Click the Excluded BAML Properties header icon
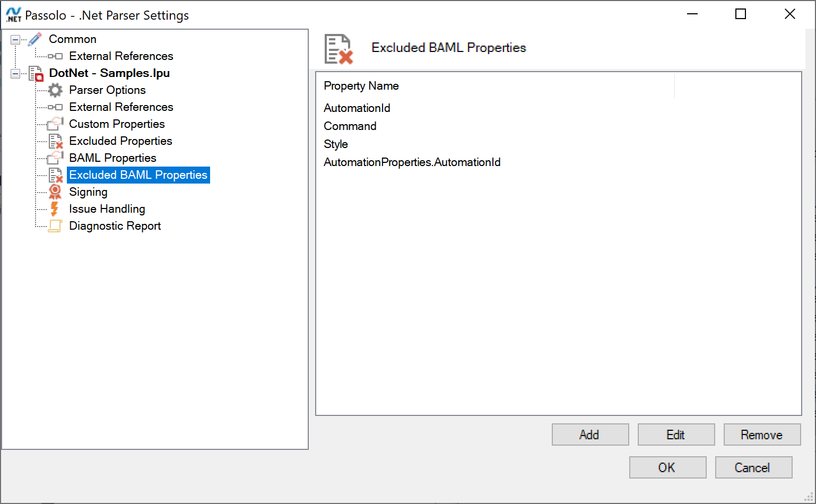 tap(338, 48)
